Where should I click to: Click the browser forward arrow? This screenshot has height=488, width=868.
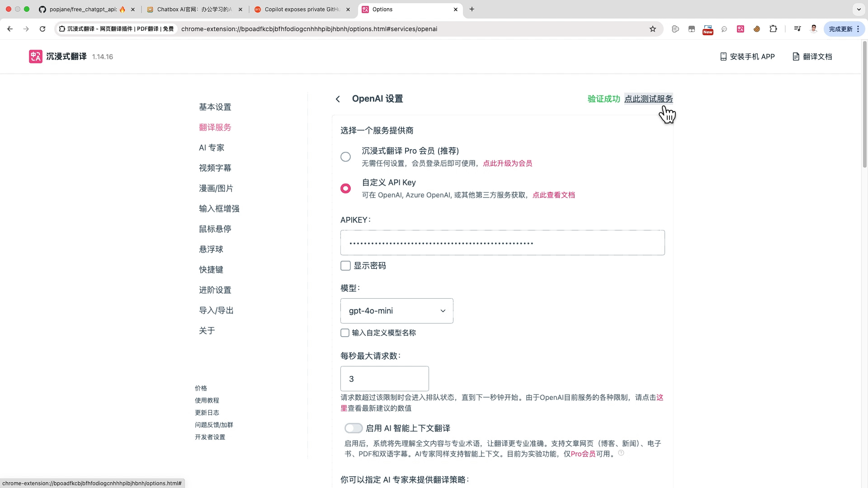(26, 29)
